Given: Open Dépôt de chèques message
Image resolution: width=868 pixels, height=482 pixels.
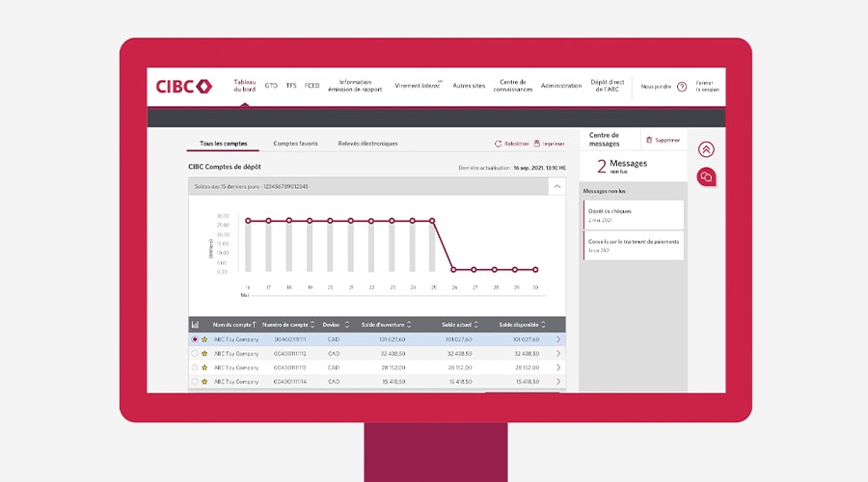Looking at the screenshot, I should point(634,215).
